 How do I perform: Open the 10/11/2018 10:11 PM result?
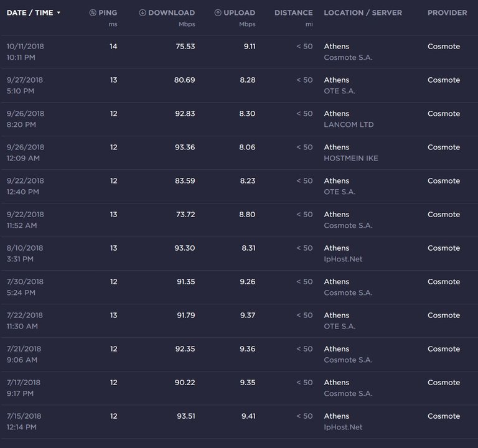[239, 52]
